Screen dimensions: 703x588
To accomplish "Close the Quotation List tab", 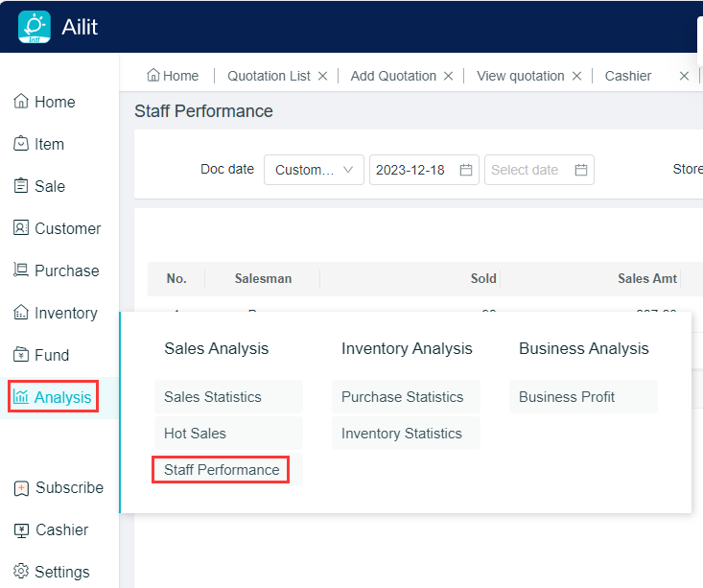I will tap(322, 76).
